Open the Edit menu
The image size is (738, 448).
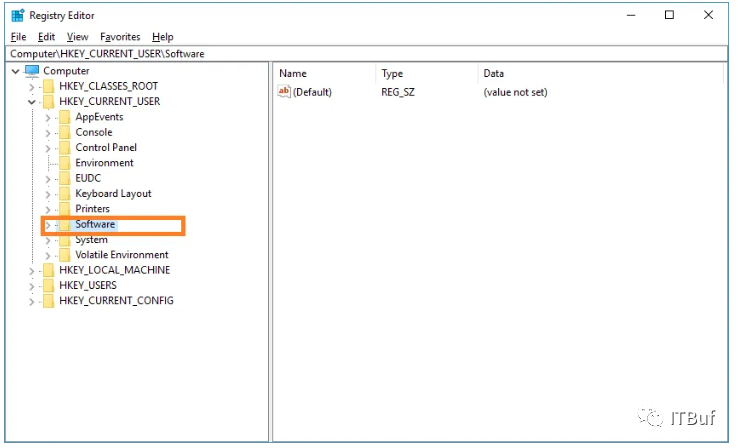(46, 37)
